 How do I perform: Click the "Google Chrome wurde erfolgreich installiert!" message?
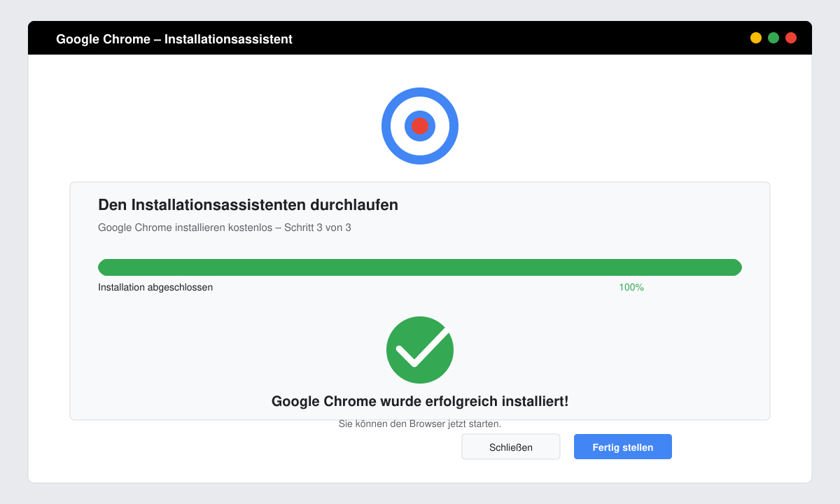point(420,401)
